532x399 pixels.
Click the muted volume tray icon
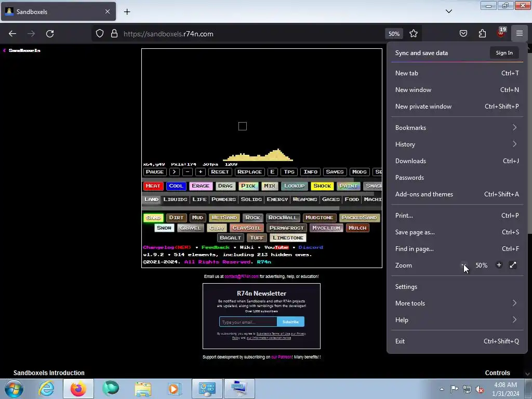[480, 389]
